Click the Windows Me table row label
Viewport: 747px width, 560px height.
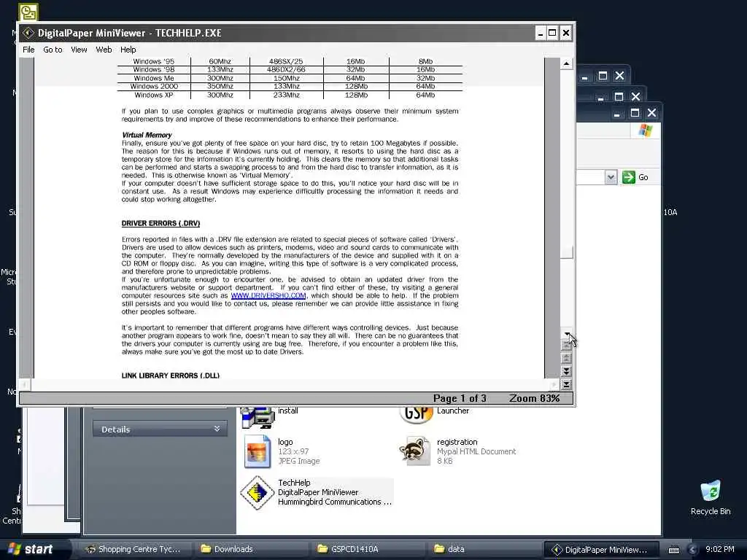153,78
